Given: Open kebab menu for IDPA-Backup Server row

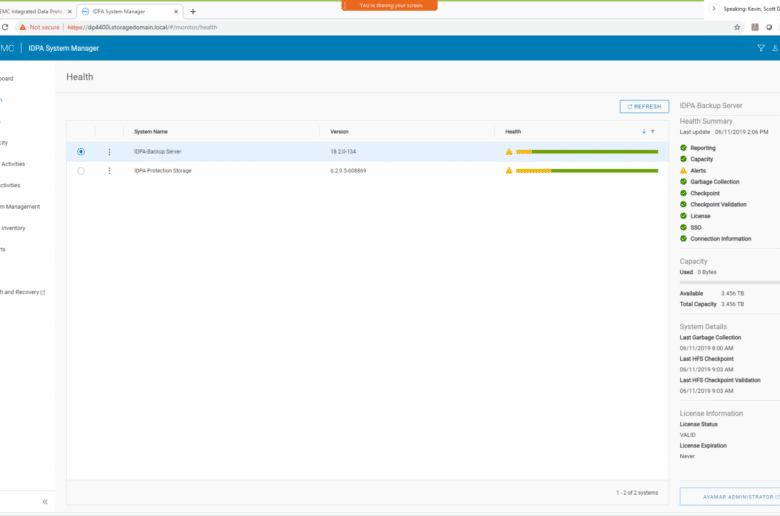Looking at the screenshot, I should coord(109,152).
